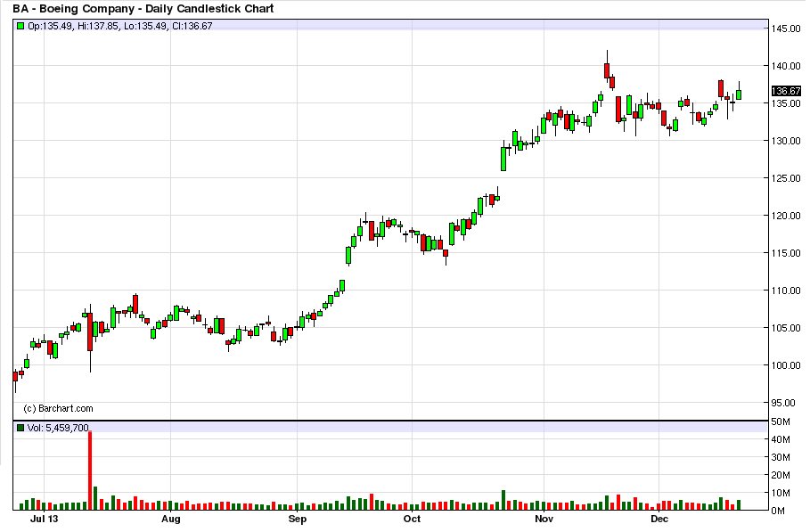This screenshot has height=532, width=810.
Task: Click the Aug date axis label
Action: tap(171, 519)
